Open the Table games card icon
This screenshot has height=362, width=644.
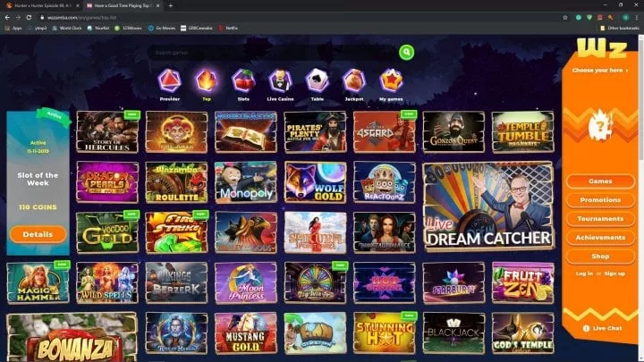317,80
